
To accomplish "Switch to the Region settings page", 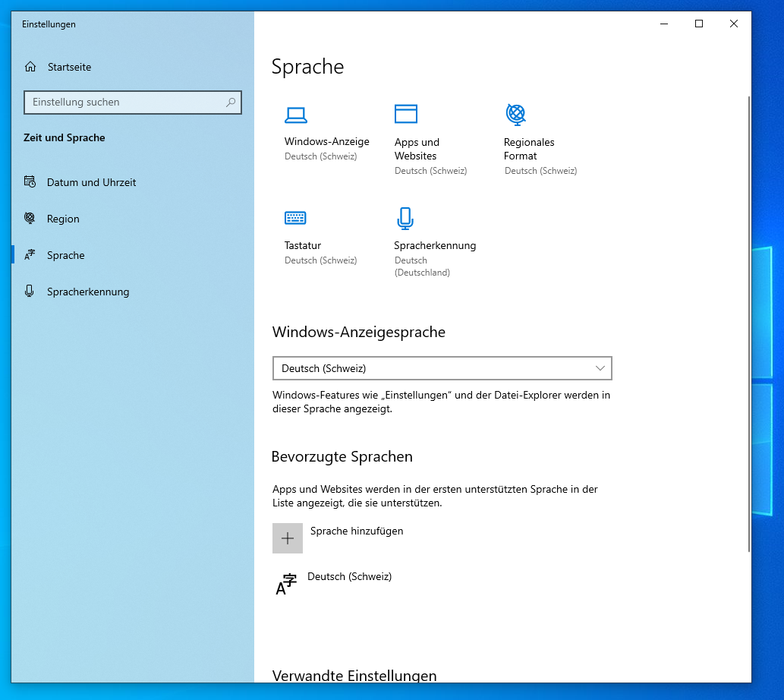I will pos(63,219).
